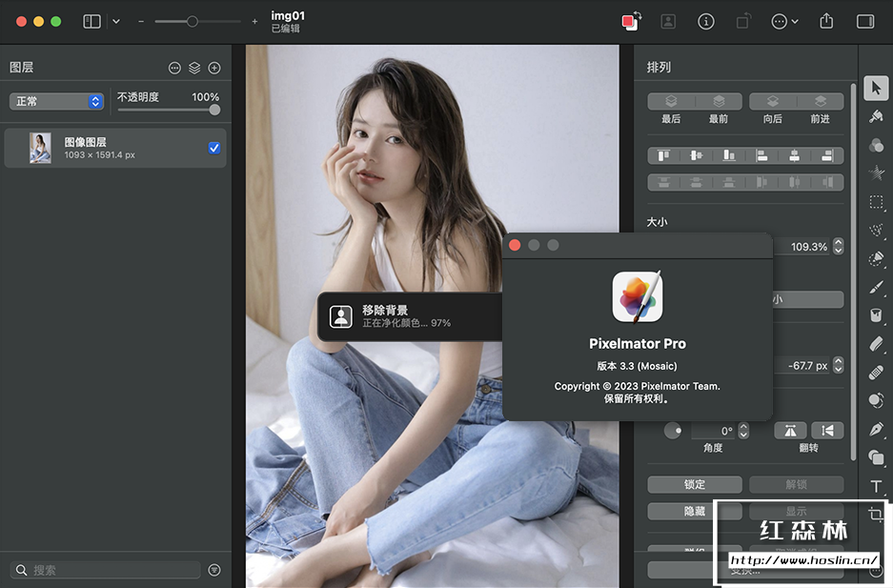Click the 最前 bring-to-front button
The image size is (893, 588).
click(719, 101)
